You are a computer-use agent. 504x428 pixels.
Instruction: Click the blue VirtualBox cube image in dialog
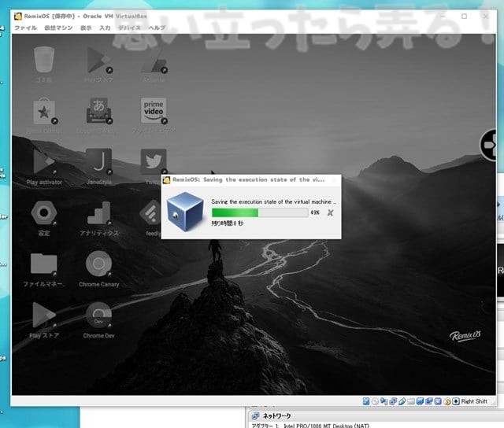[x=185, y=212]
